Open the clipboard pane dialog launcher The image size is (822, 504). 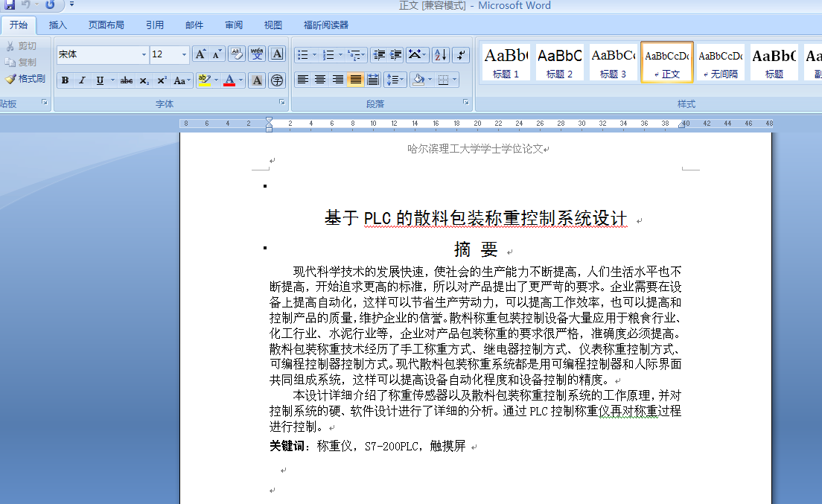pyautogui.click(x=45, y=102)
